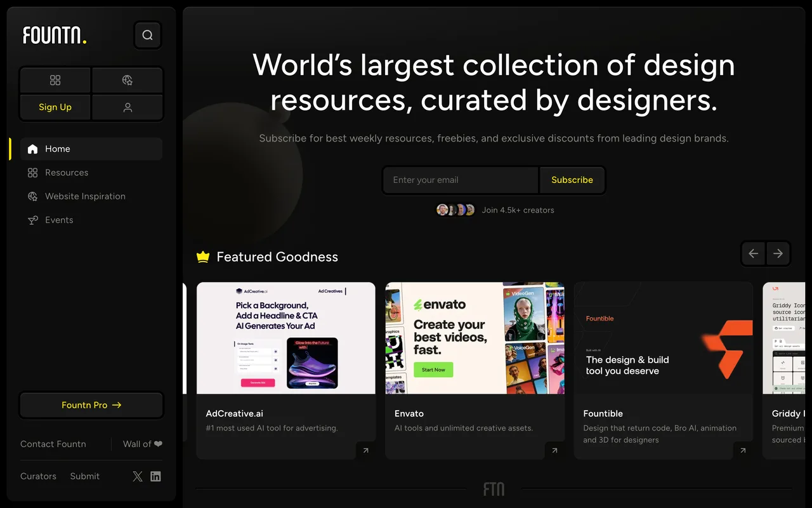Open Envato external link arrow
Image resolution: width=812 pixels, height=508 pixels.
[554, 450]
